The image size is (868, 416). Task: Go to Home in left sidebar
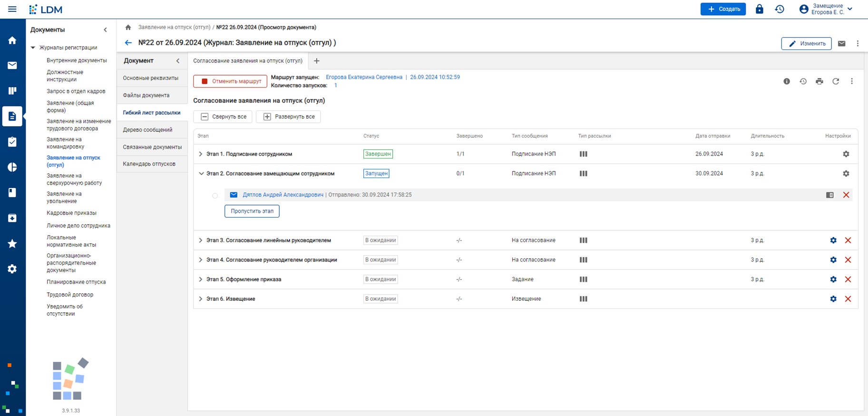pyautogui.click(x=12, y=40)
